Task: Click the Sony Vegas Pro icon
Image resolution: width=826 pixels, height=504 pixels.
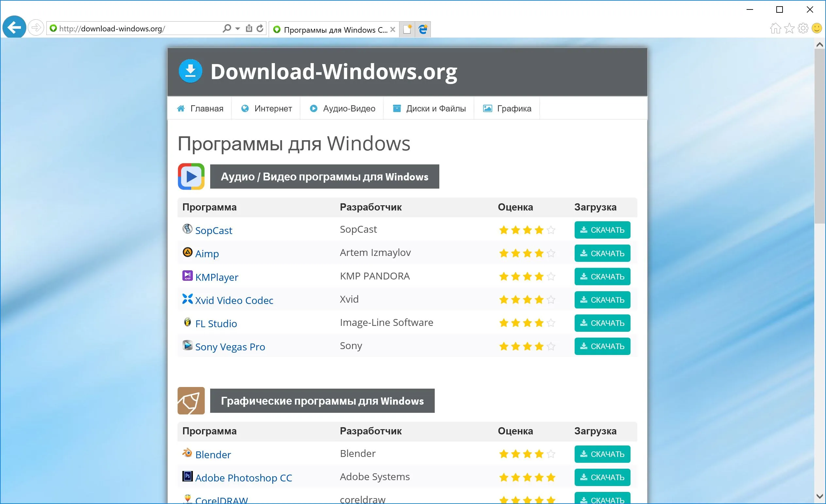Action: (x=187, y=345)
